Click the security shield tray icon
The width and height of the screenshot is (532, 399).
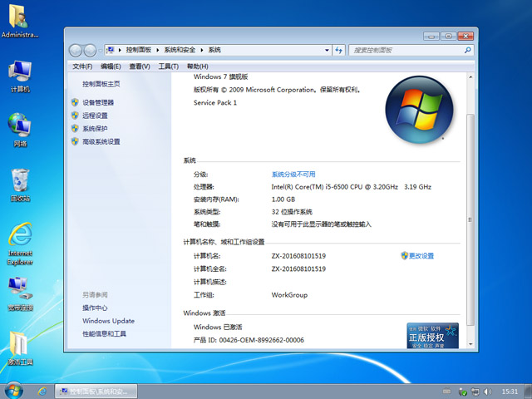462,392
